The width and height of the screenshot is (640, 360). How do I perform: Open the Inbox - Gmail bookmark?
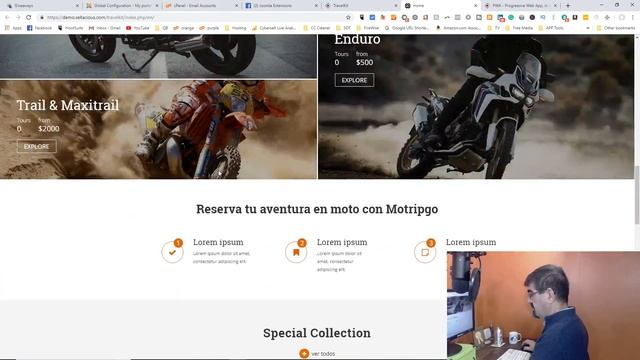tap(104, 28)
